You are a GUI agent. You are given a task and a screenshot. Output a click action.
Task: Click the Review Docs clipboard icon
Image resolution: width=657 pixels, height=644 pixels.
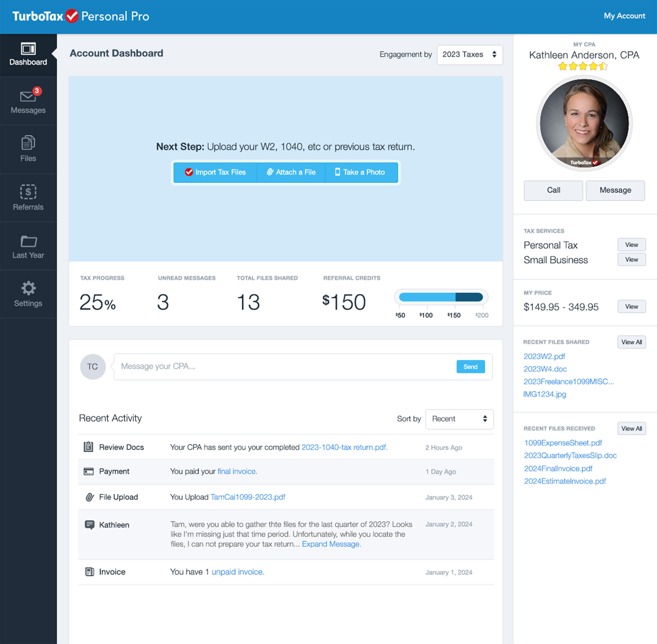click(88, 447)
